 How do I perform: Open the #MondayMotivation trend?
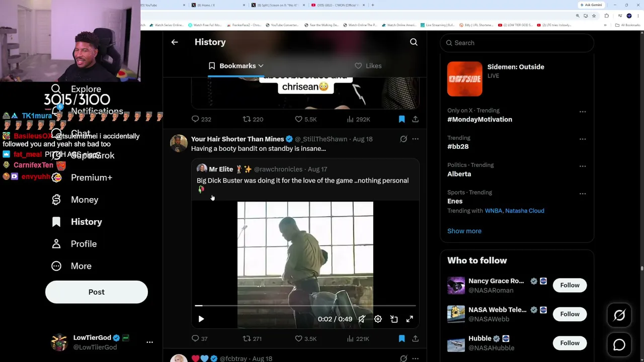click(479, 119)
